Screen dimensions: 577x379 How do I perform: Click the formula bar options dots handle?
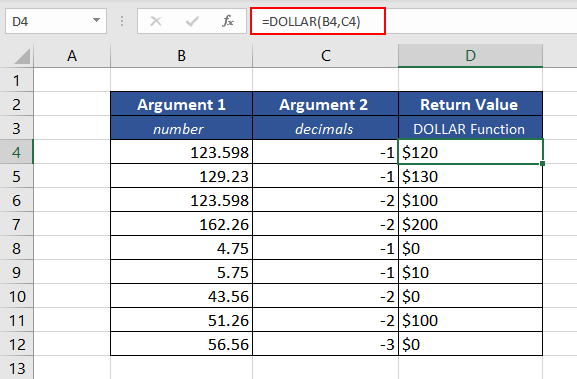coord(122,21)
